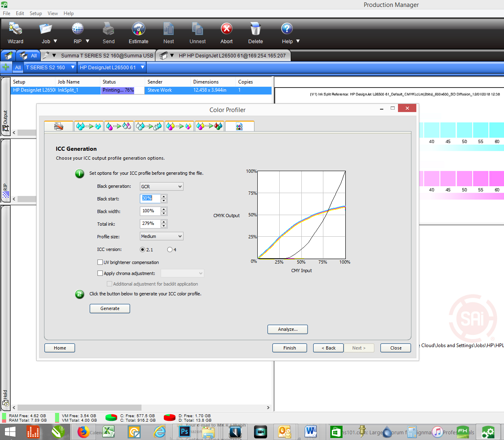Open iTunes from the taskbar
The height and width of the screenshot is (440, 504).
[438, 431]
